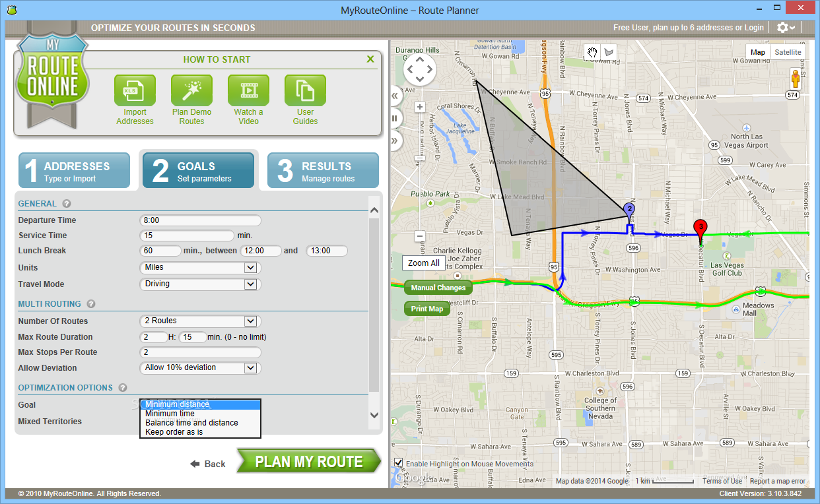
Task: Go to the 1 Addresses tab
Action: pos(74,171)
